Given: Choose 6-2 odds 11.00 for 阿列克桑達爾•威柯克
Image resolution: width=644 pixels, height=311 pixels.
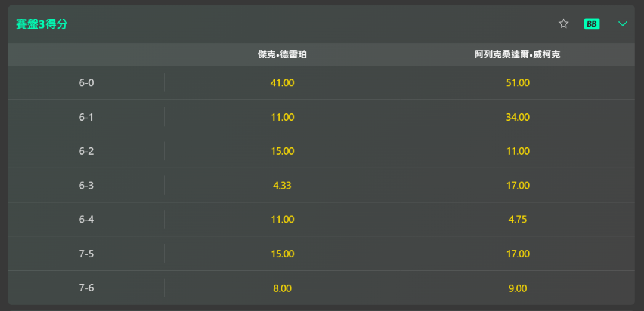Looking at the screenshot, I should (518, 151).
